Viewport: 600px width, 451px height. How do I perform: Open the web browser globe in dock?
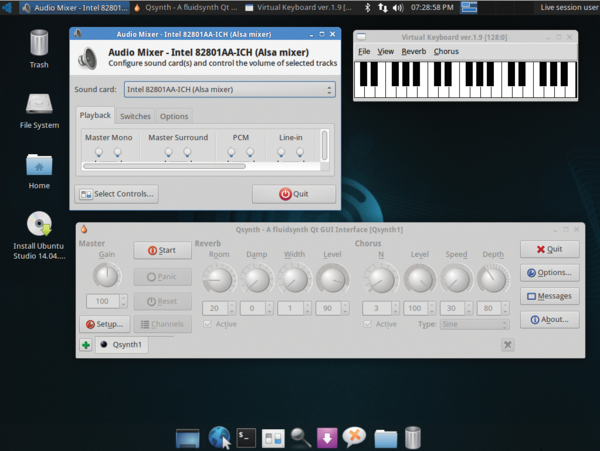point(220,437)
